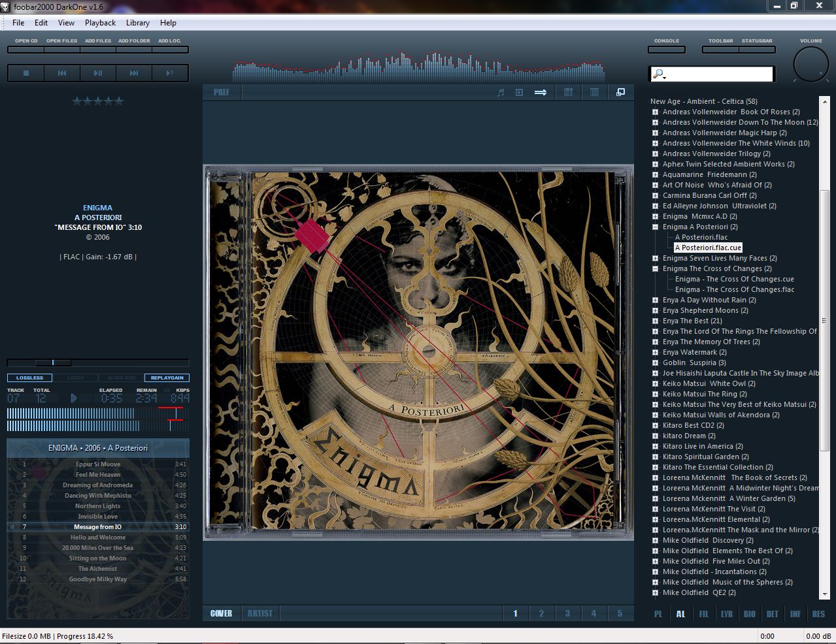Expand Andreas Vollenweider Book Of Roses
This screenshot has height=644, width=836.
(655, 112)
